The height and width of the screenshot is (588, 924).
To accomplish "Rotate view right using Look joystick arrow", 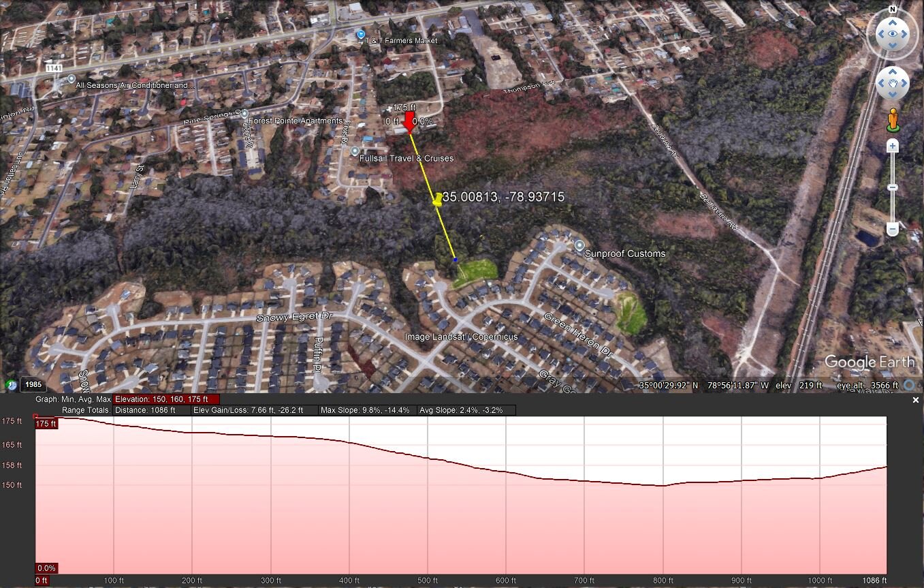I will point(905,33).
